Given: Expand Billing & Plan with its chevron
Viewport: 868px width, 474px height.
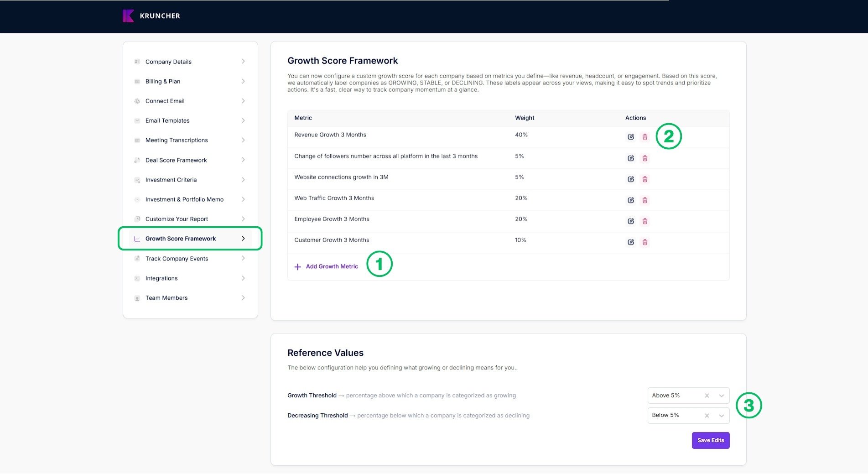Looking at the screenshot, I should 243,81.
